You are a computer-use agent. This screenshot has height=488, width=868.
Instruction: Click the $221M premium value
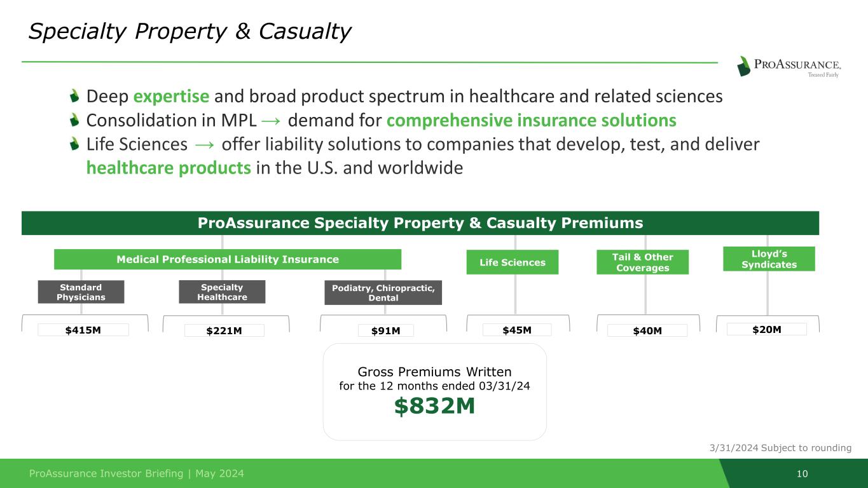coord(224,330)
